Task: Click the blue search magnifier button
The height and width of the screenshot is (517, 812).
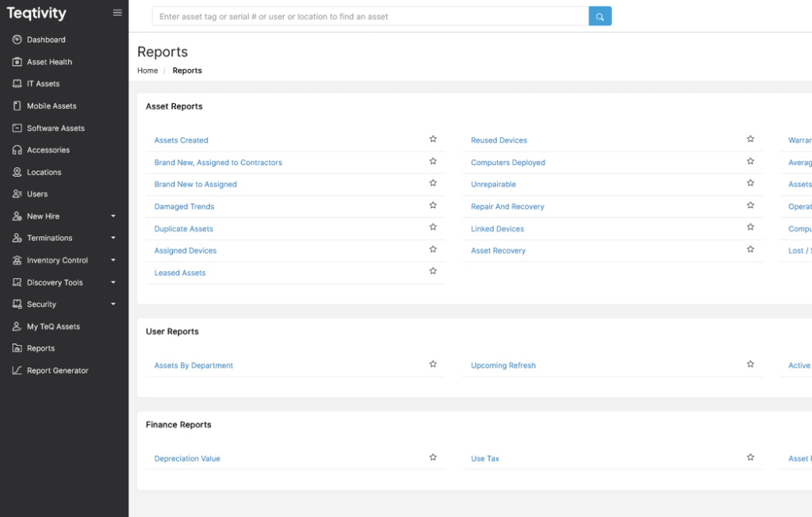Action: 599,17
